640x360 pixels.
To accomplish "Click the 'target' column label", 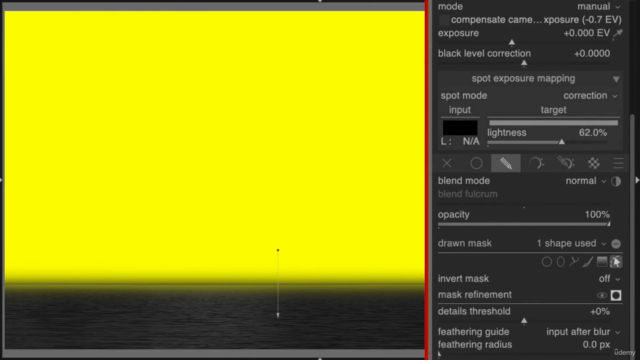I will [553, 110].
